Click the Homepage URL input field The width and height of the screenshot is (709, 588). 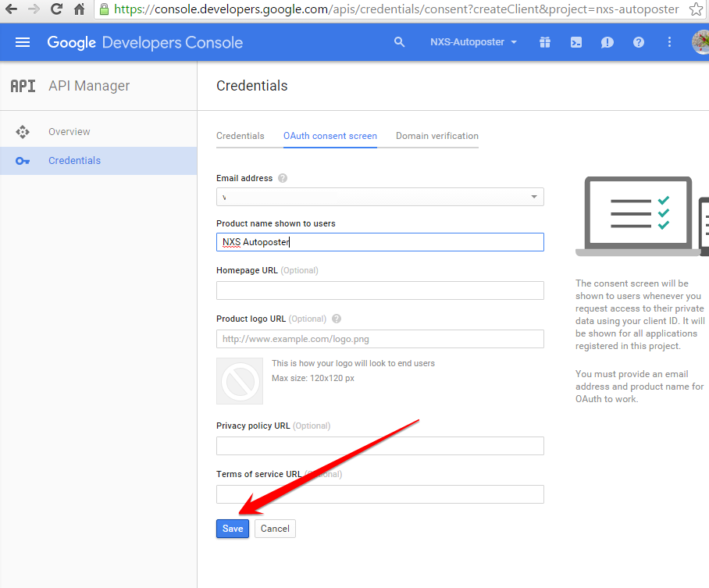click(379, 290)
